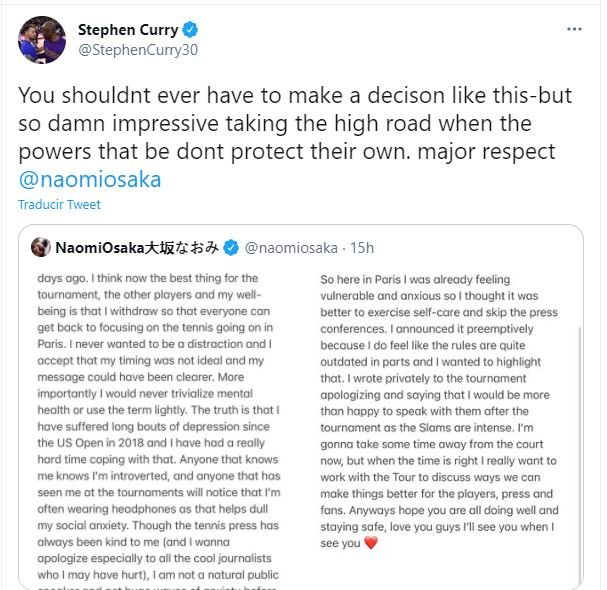Screen dimensions: 607x590
Task: Click Naomi Osaka's verified badge in quote
Action: coord(230,246)
